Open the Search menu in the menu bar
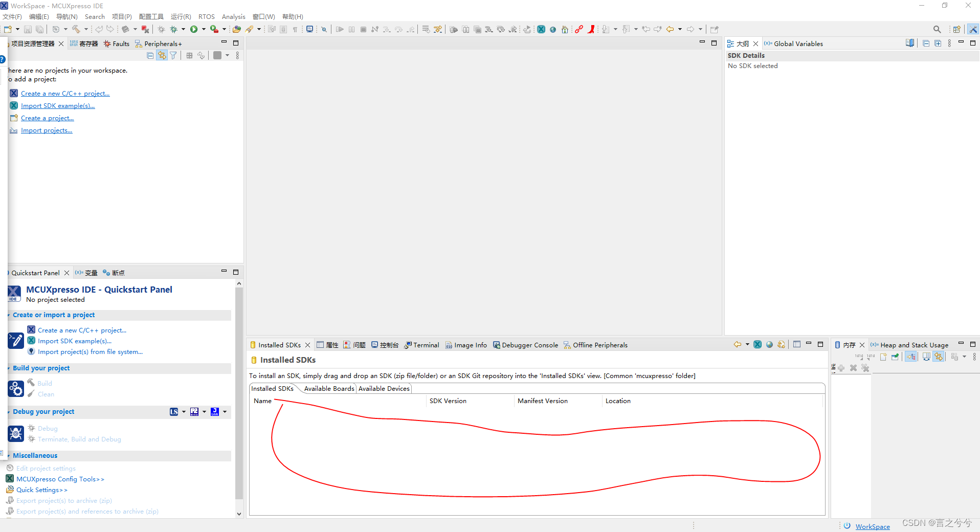Image resolution: width=980 pixels, height=532 pixels. (x=95, y=17)
